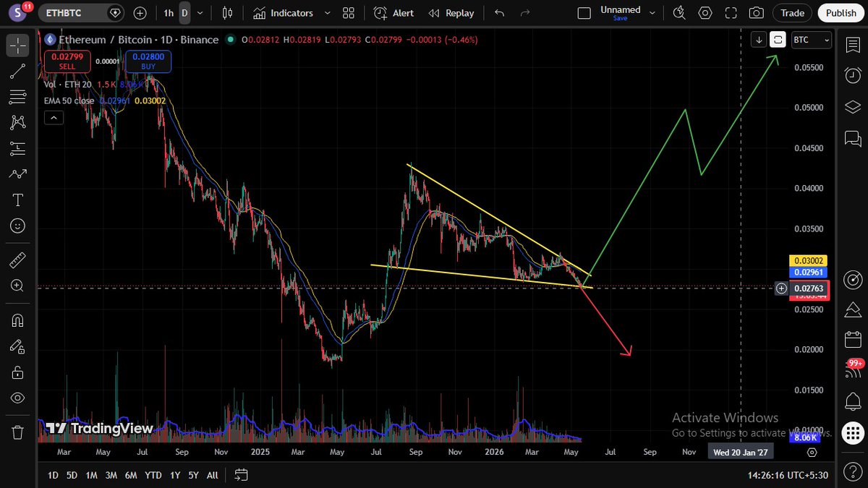This screenshot has height=488, width=868.
Task: Select the Text annotation tool
Action: click(x=18, y=200)
